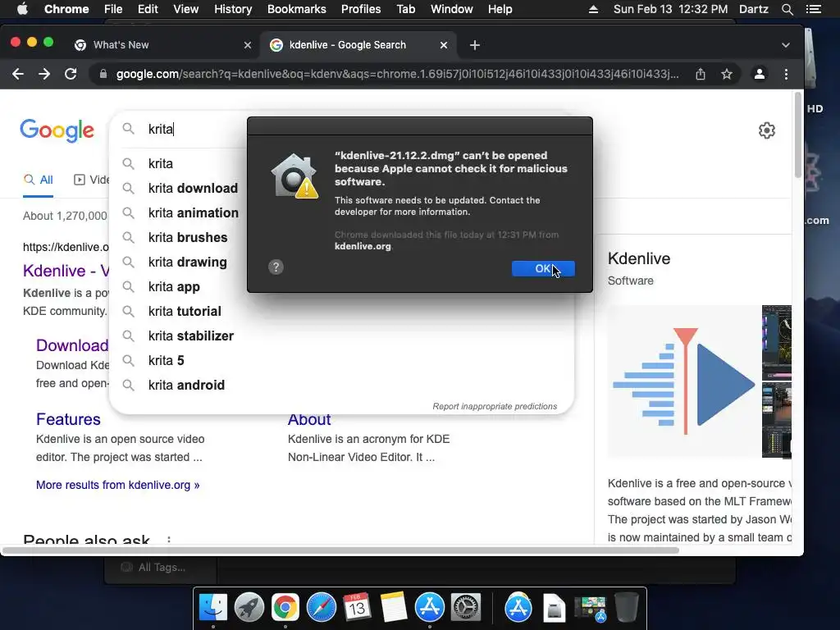Open the About sitelink
840x630 pixels.
(x=309, y=420)
